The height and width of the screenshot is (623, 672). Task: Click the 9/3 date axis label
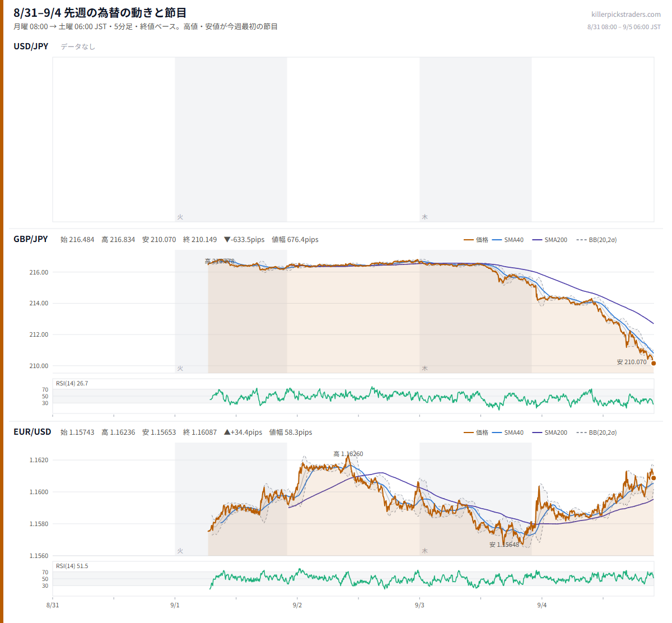[419, 605]
